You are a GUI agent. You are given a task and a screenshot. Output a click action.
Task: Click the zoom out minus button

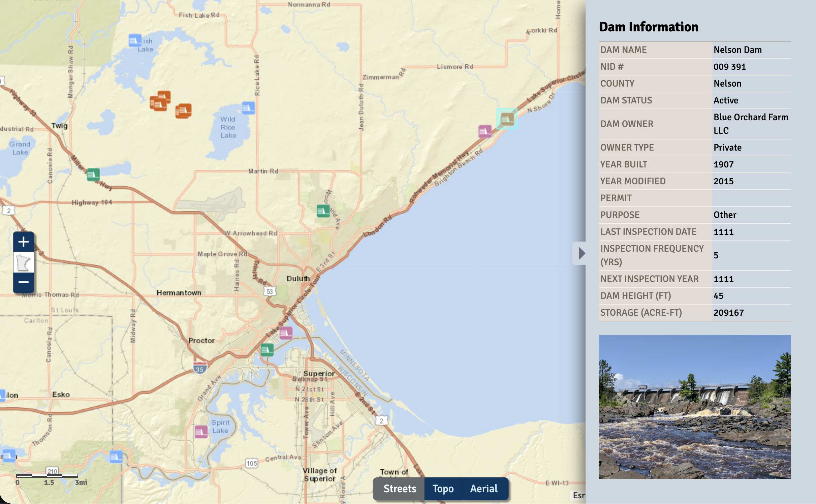click(x=23, y=282)
